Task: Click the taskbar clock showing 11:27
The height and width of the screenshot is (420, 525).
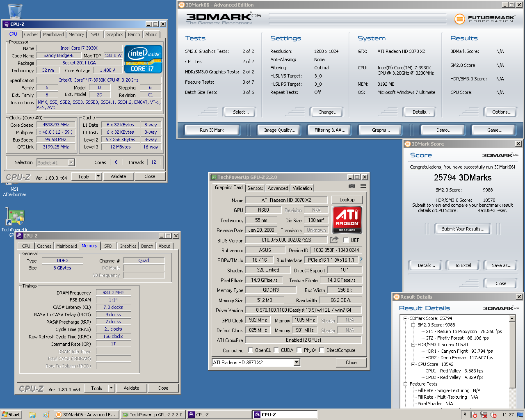Action: 508,415
